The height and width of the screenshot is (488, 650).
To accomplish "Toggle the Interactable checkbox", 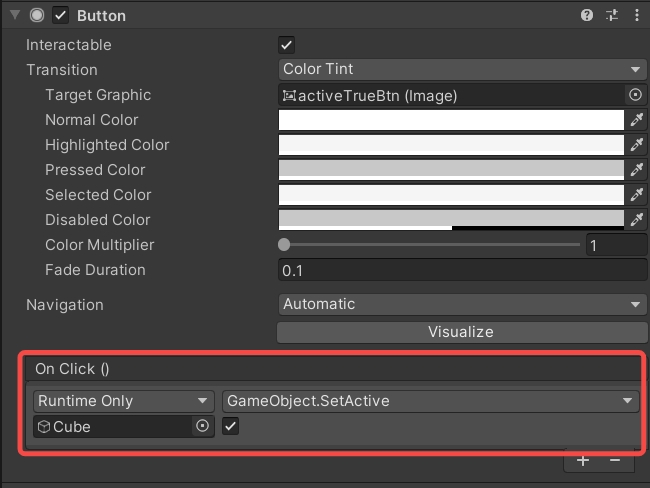I will click(287, 45).
